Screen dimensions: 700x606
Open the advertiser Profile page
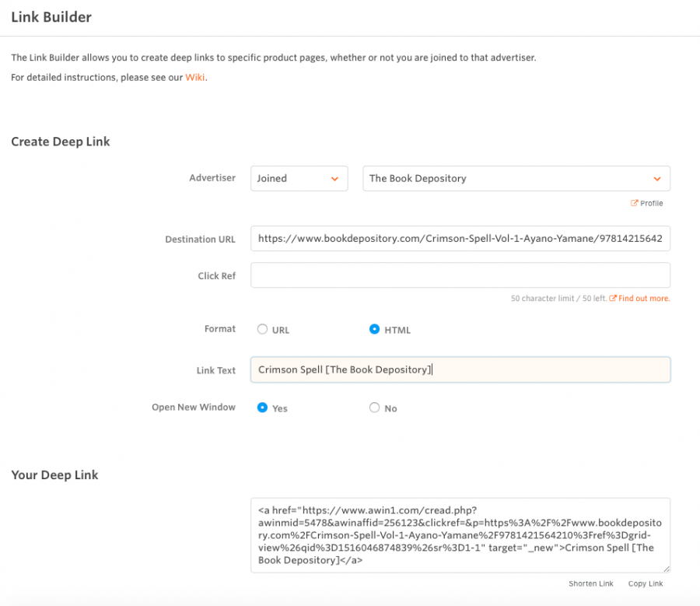point(651,203)
